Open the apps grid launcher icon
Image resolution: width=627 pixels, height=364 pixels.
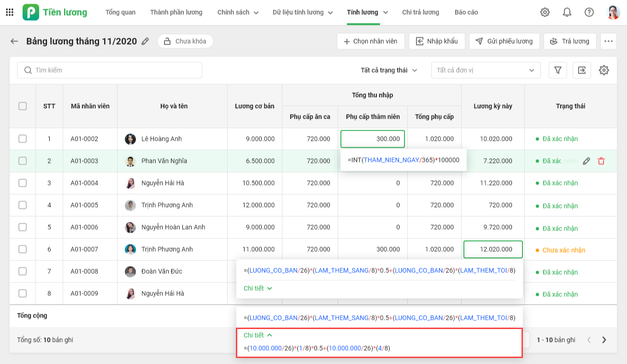(9, 12)
